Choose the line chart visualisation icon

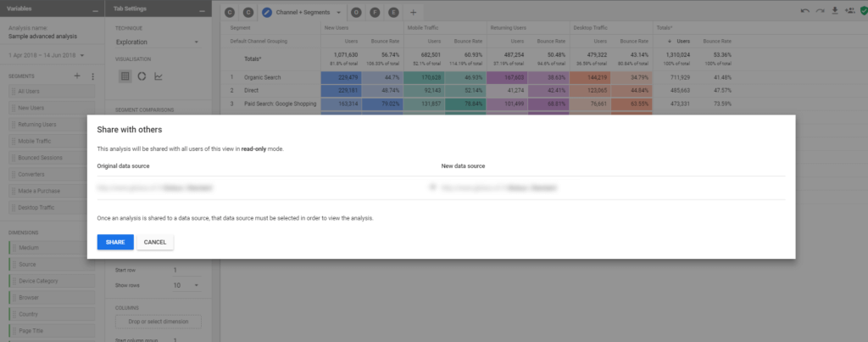(x=159, y=76)
